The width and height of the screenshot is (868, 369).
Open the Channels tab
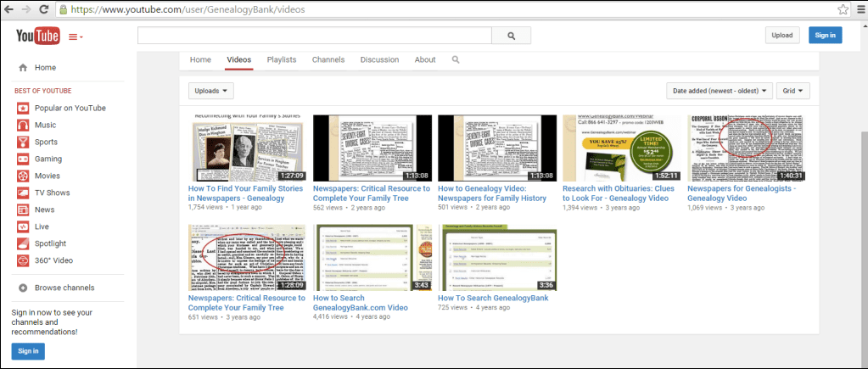(328, 59)
